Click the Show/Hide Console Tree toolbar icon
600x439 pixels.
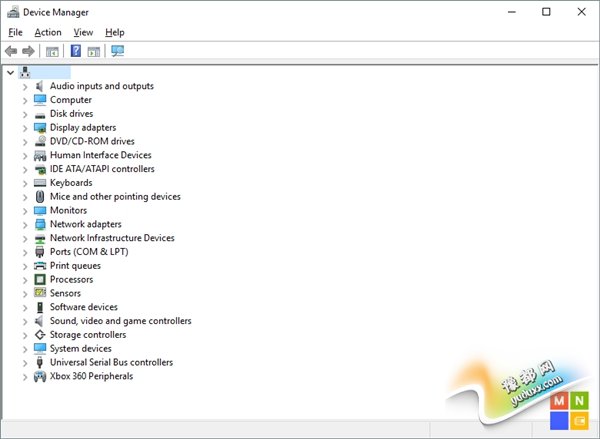(x=52, y=51)
